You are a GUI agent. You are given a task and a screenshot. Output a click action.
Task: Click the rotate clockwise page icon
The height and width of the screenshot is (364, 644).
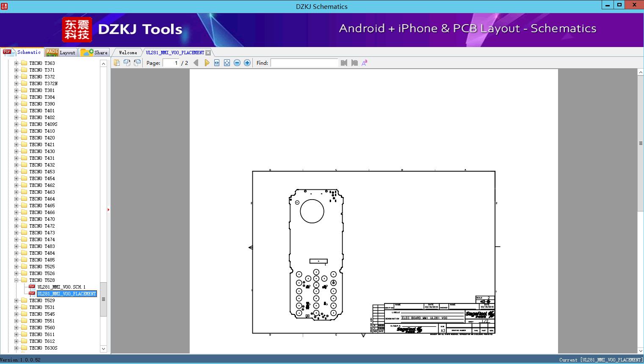(x=137, y=63)
